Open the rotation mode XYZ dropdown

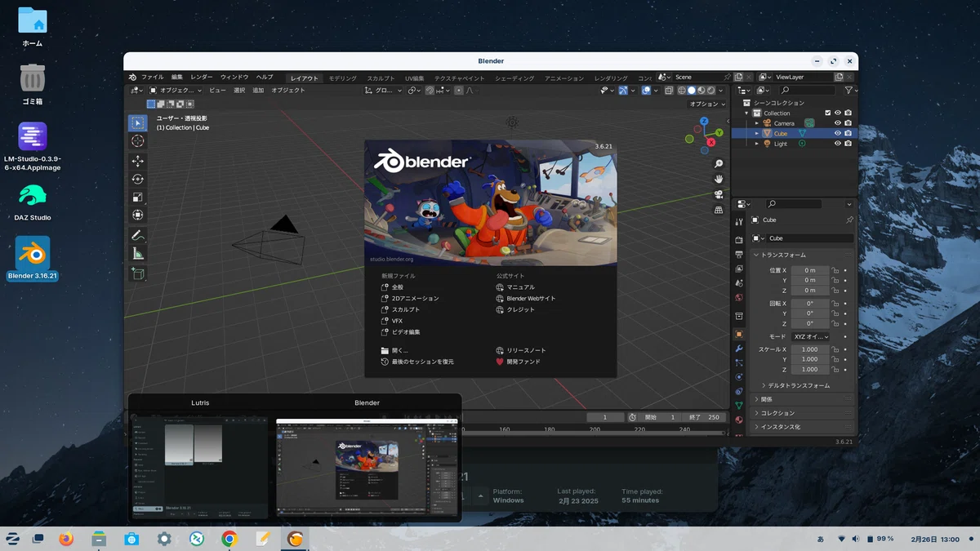(x=810, y=336)
